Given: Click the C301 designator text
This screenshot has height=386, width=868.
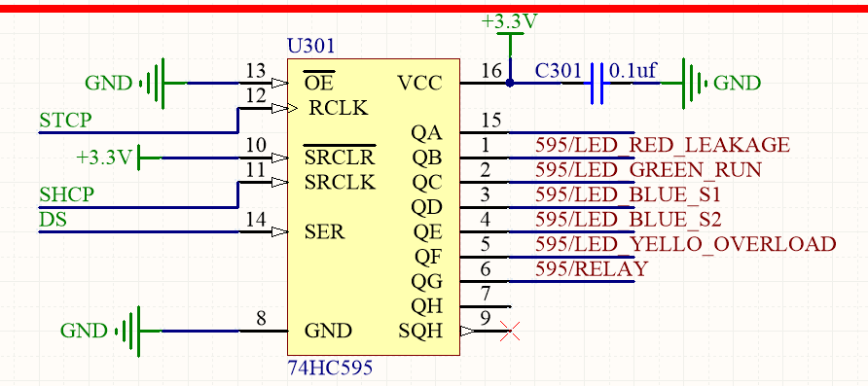Looking at the screenshot, I should (558, 71).
